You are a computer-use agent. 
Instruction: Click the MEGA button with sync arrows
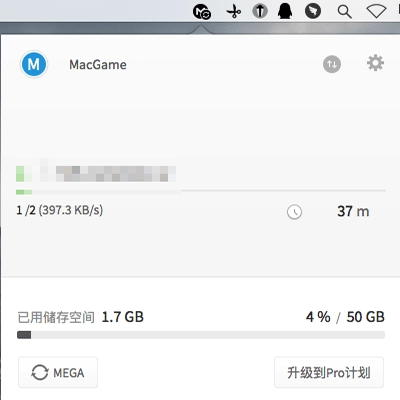click(x=58, y=372)
